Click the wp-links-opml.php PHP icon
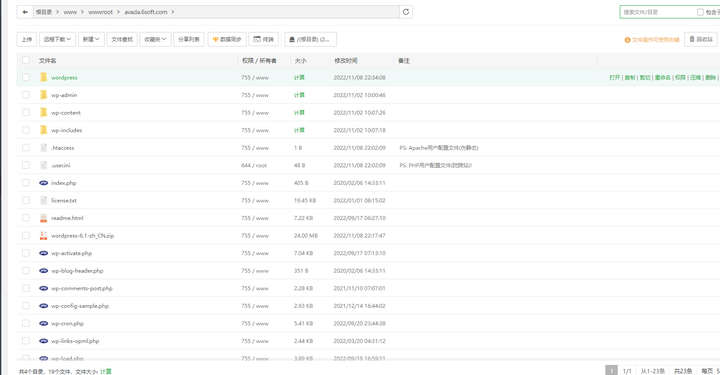Image resolution: width=720 pixels, height=375 pixels. click(44, 341)
